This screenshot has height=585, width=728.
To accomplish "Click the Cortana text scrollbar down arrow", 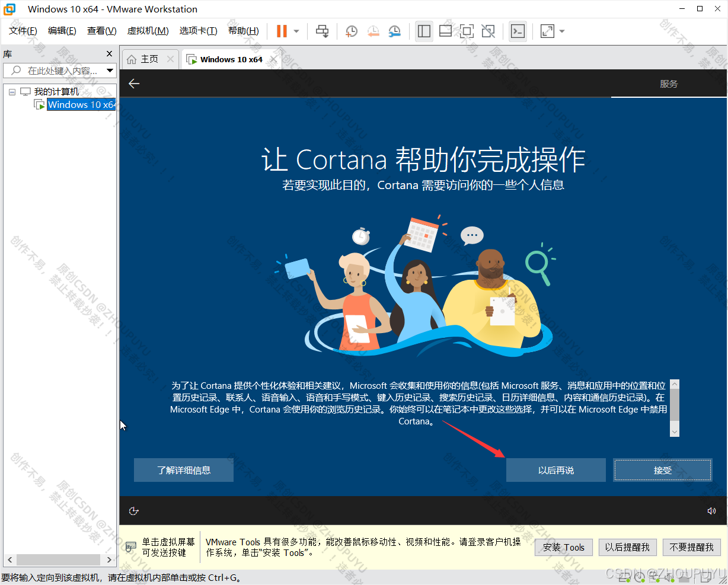I will pos(674,432).
